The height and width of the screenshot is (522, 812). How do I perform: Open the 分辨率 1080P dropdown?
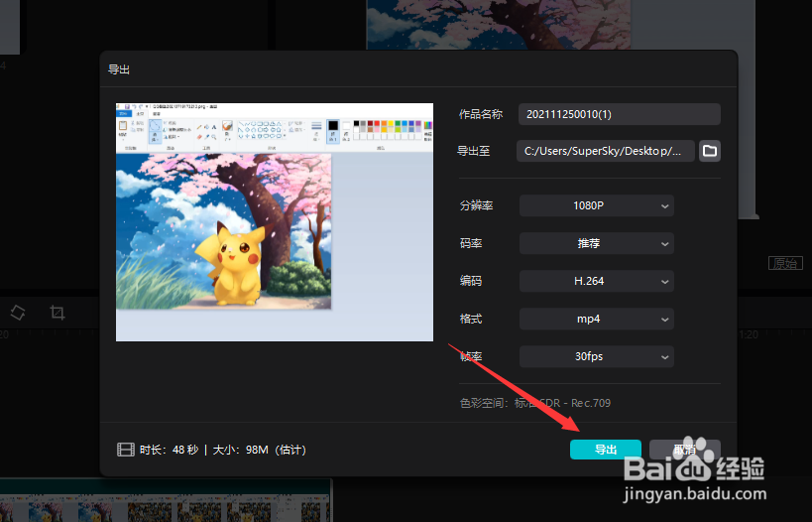[x=597, y=205]
